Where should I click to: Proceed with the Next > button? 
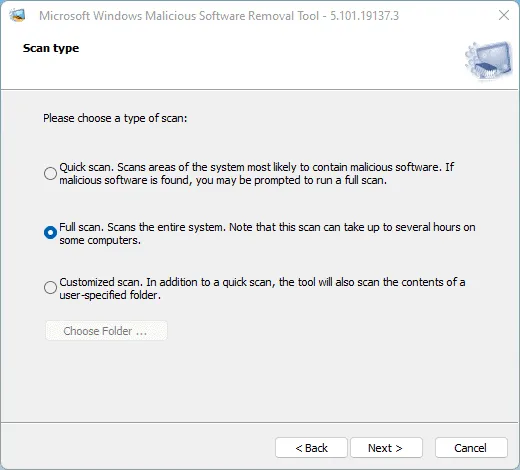pyautogui.click(x=386, y=448)
